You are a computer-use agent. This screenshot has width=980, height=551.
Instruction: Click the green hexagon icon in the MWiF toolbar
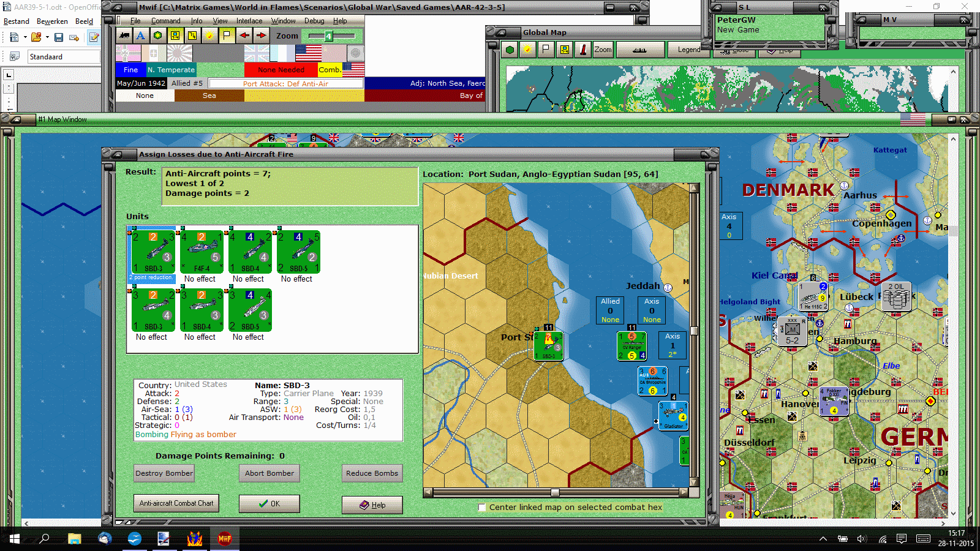(x=158, y=36)
